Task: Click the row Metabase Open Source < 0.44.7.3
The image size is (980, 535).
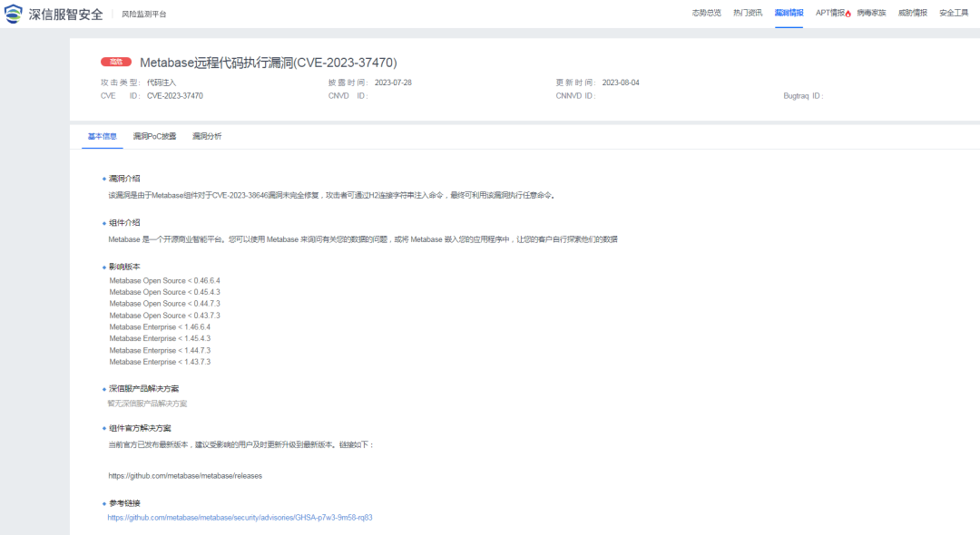Action: click(164, 304)
